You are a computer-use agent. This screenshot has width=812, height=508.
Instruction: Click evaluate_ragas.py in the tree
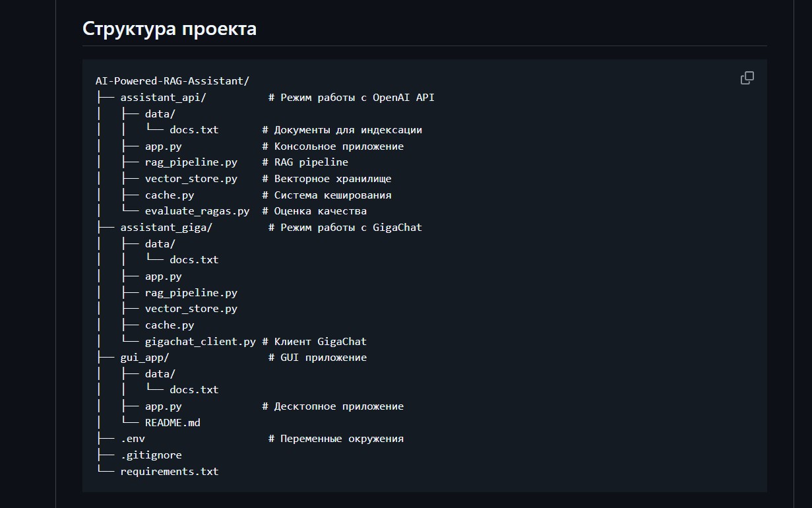pos(197,211)
